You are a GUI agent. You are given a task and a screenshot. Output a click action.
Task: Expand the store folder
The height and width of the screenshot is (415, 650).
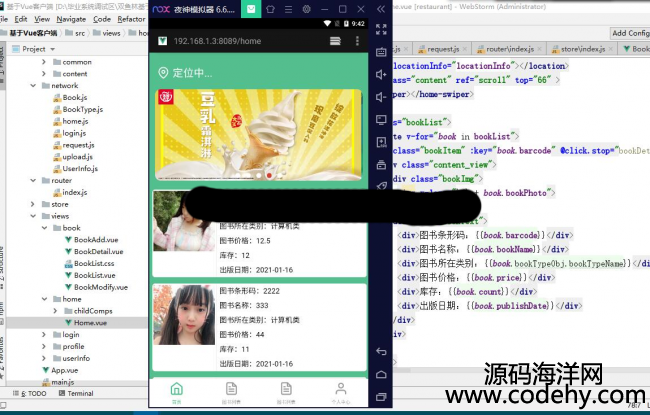[33, 204]
